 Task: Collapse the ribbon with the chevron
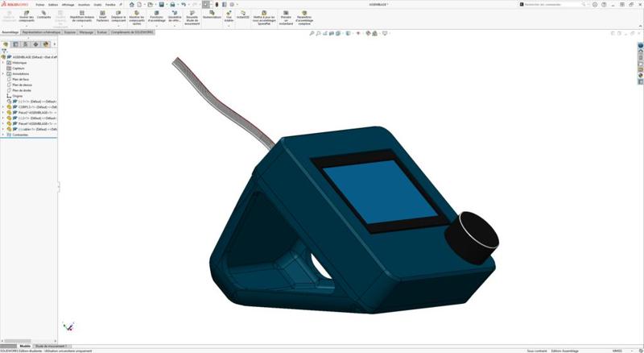point(640,26)
